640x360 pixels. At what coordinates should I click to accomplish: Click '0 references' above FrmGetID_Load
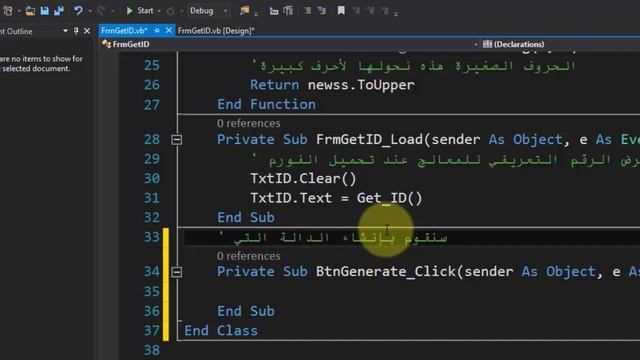point(249,123)
